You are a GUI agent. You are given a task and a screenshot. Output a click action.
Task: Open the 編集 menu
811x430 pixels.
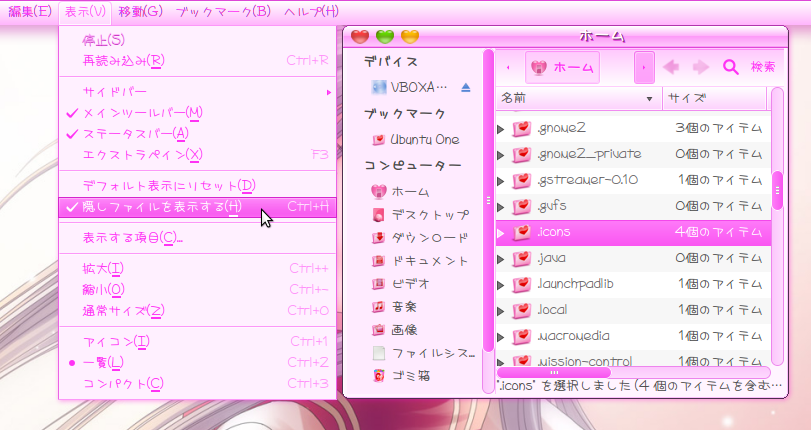(x=30, y=11)
